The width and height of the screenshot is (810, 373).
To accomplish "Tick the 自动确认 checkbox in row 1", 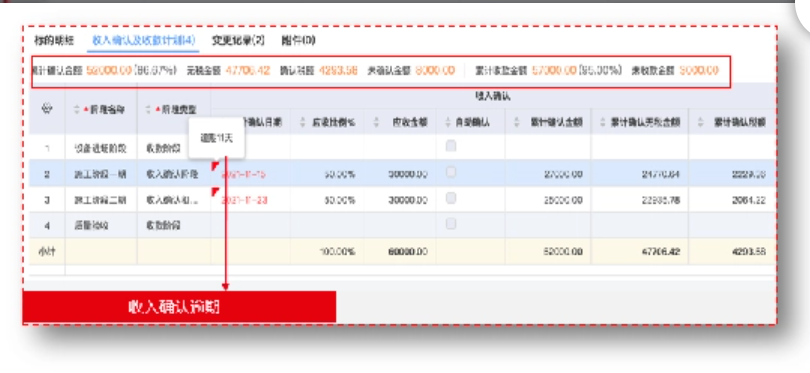I will [451, 146].
